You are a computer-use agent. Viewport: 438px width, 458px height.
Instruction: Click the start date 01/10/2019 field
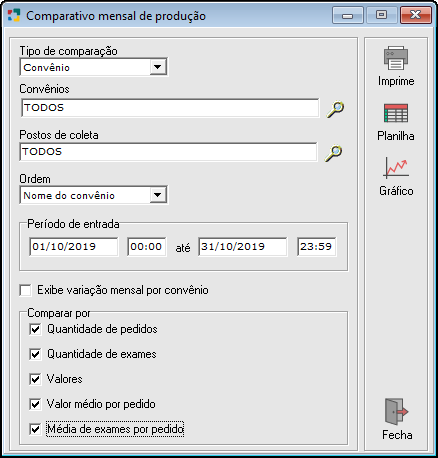tap(74, 247)
